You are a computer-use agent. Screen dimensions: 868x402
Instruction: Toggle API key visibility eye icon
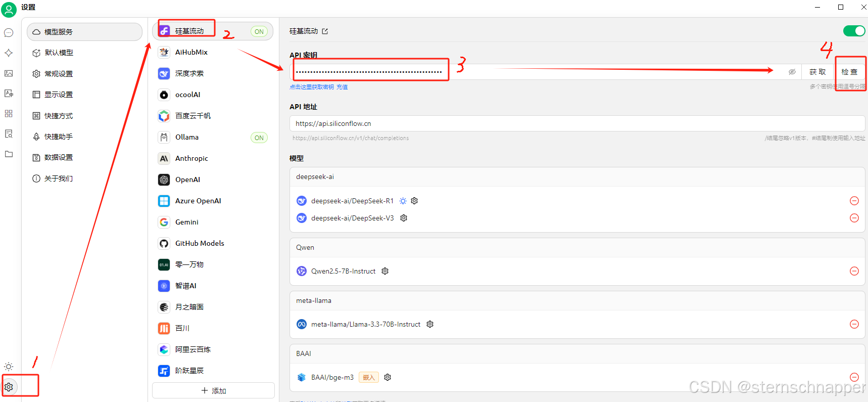click(x=792, y=72)
